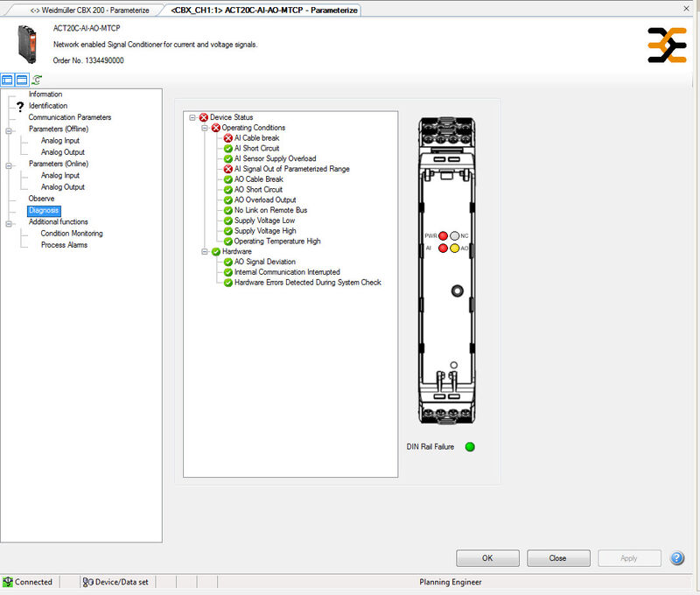Click the 'Order No. 1334490000' text
The width and height of the screenshot is (700, 595).
point(88,60)
